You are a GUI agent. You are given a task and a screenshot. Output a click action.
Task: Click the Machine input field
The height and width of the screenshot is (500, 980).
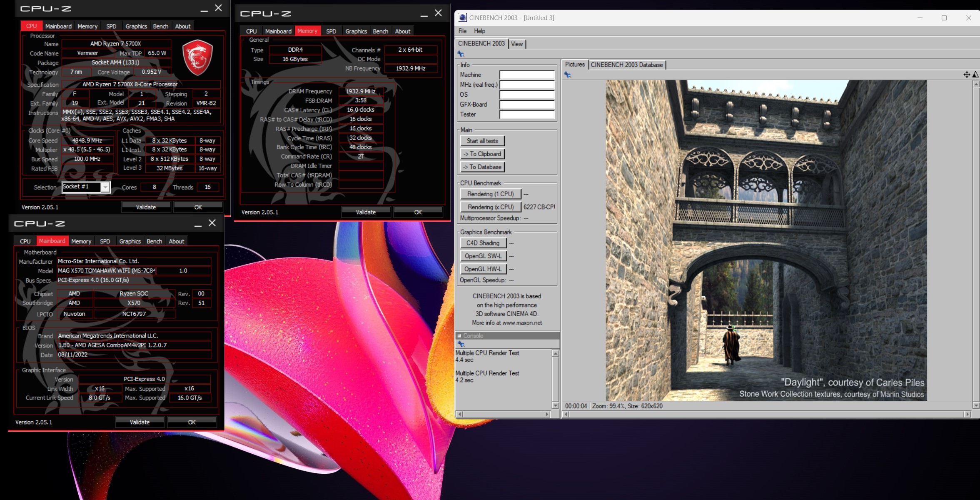pos(527,75)
